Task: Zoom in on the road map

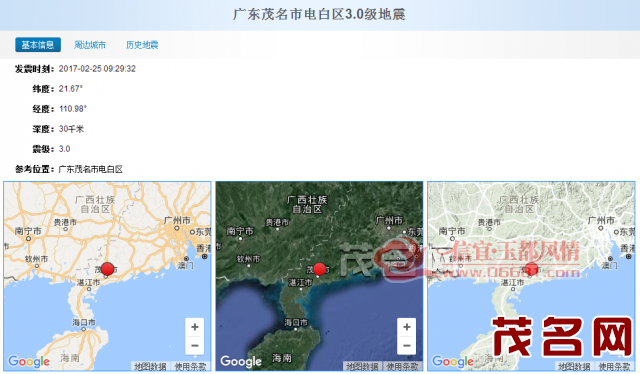Action: 195,327
